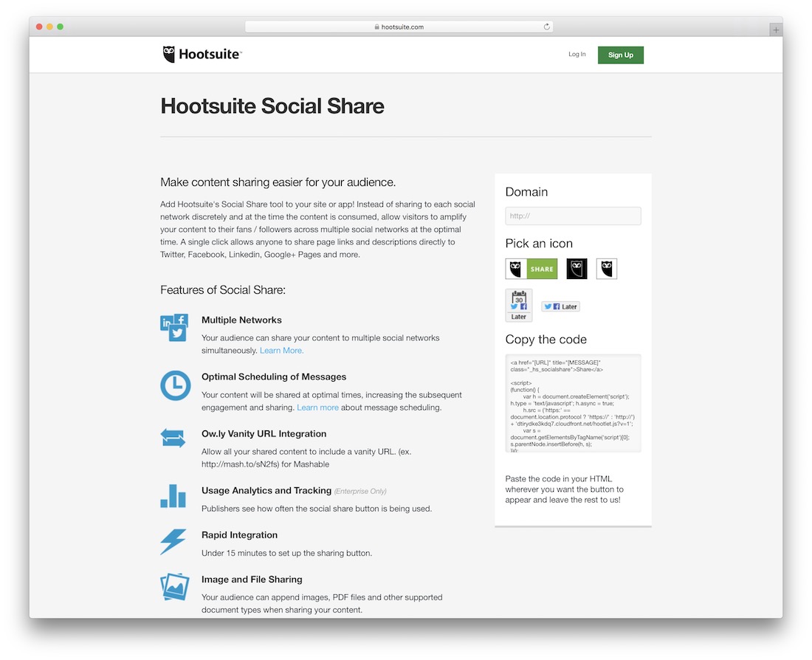Click the bar chart Usage Analytics icon
This screenshot has height=660, width=812.
coord(173,496)
